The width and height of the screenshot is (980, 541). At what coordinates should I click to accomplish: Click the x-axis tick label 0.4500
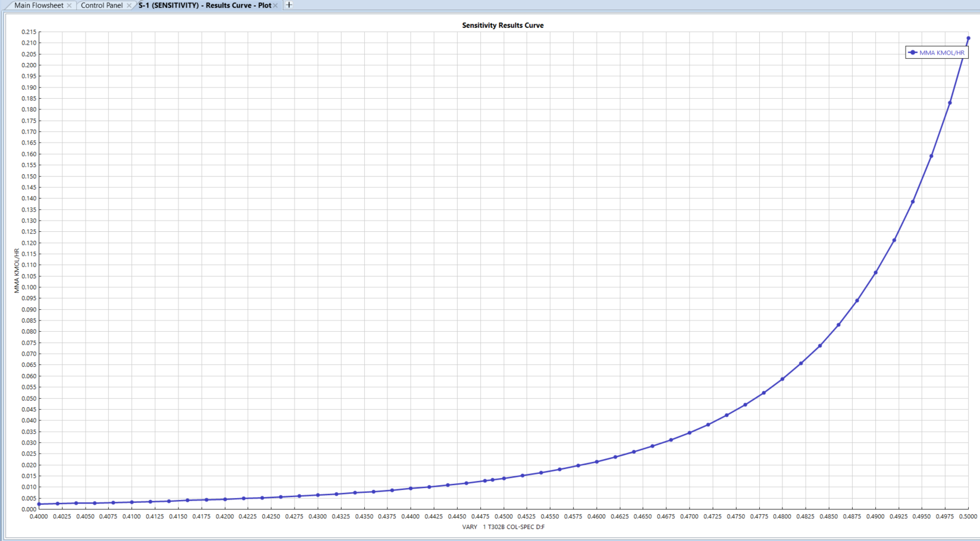[x=504, y=517]
